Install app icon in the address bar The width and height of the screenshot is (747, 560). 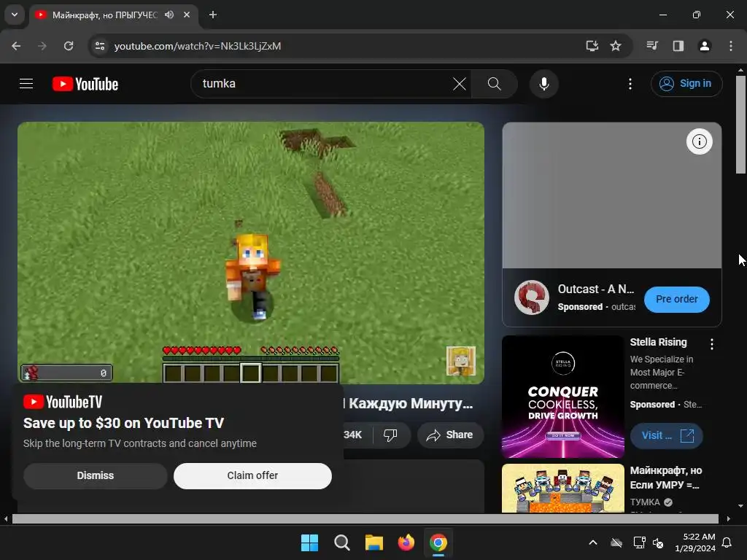point(592,46)
